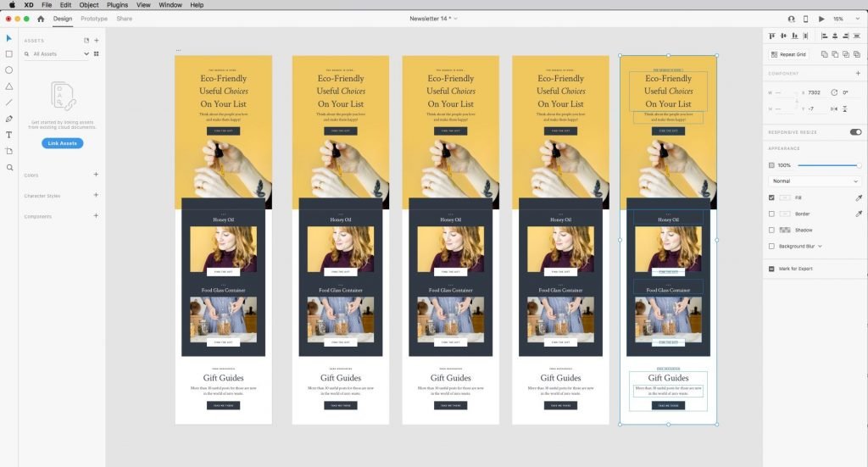Viewport: 868px width, 467px height.
Task: Open the Plugins menu
Action: pos(117,5)
